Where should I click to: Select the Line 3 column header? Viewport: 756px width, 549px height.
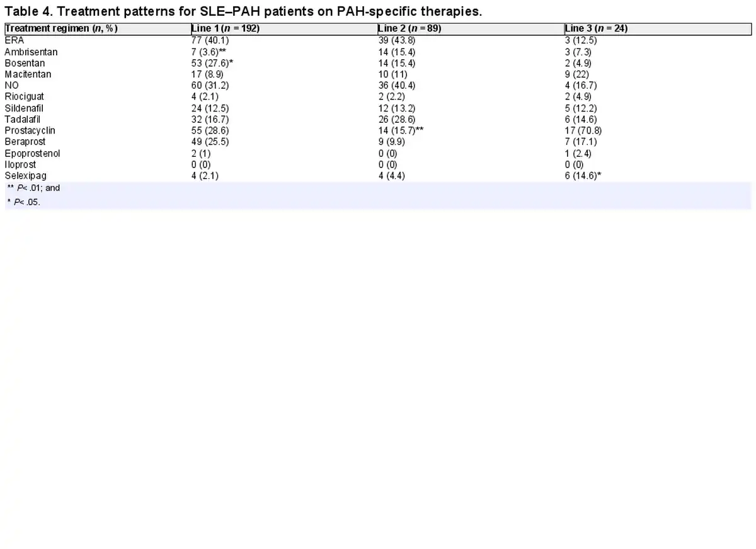click(596, 28)
